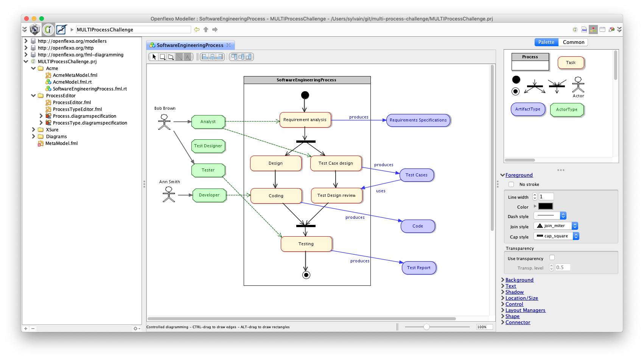The height and width of the screenshot is (360, 644).
Task: Navigate back with the yellow left arrow
Action: [197, 30]
